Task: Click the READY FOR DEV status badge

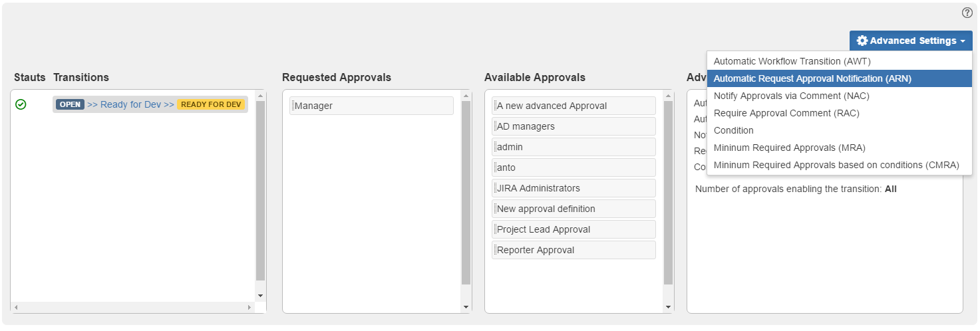Action: pos(211,104)
